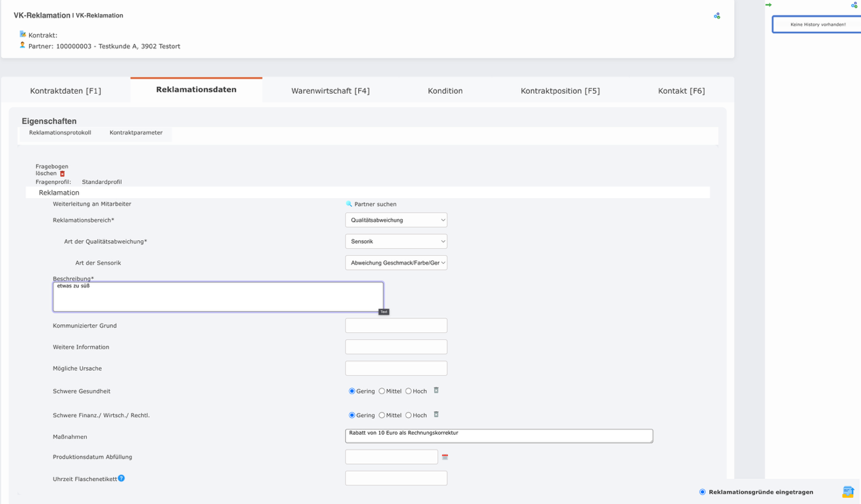Set Schwere Gesundheit to Mittel
The image size is (861, 504).
coord(382,391)
